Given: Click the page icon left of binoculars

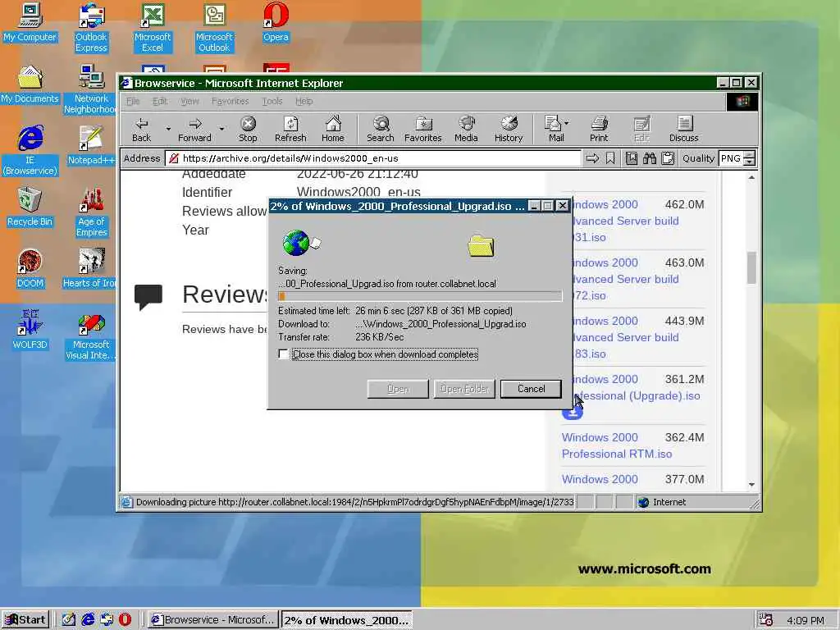Looking at the screenshot, I should point(632,158).
